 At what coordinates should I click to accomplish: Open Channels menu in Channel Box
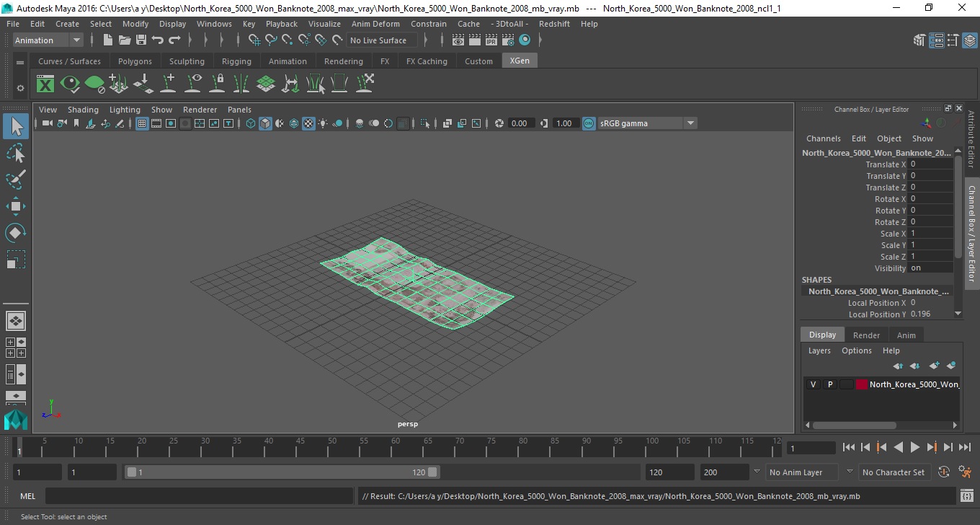coord(823,138)
